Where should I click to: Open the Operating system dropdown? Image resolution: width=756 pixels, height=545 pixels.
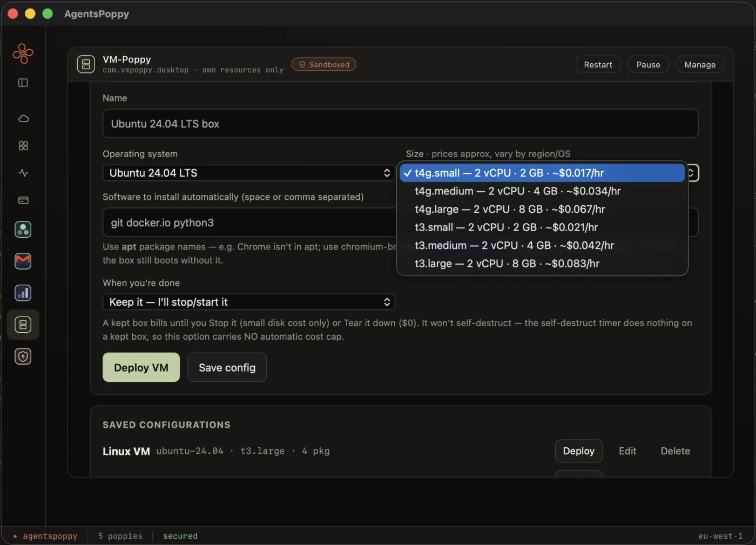[x=249, y=173]
